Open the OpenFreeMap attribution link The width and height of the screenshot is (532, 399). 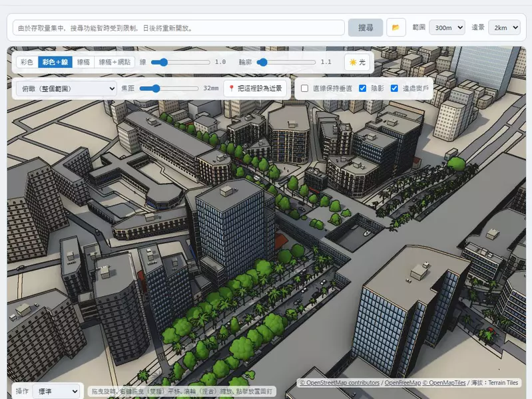[x=403, y=383]
